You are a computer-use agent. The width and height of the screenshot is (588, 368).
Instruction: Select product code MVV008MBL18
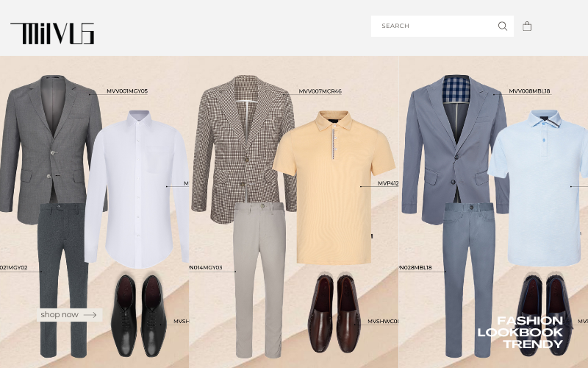[529, 91]
